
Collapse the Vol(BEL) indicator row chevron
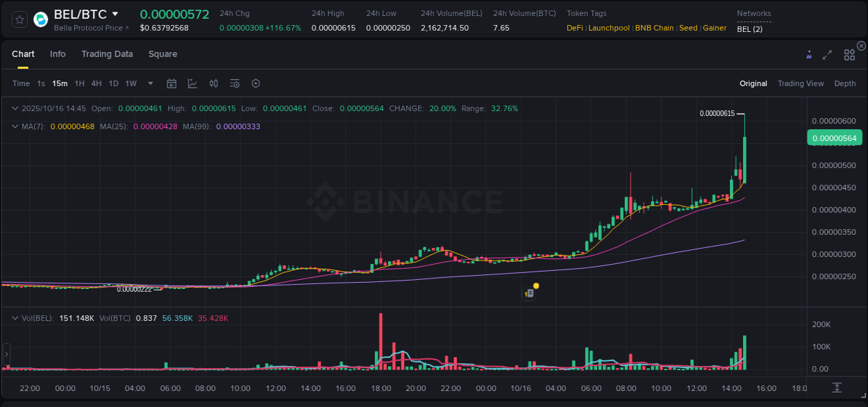click(x=15, y=316)
